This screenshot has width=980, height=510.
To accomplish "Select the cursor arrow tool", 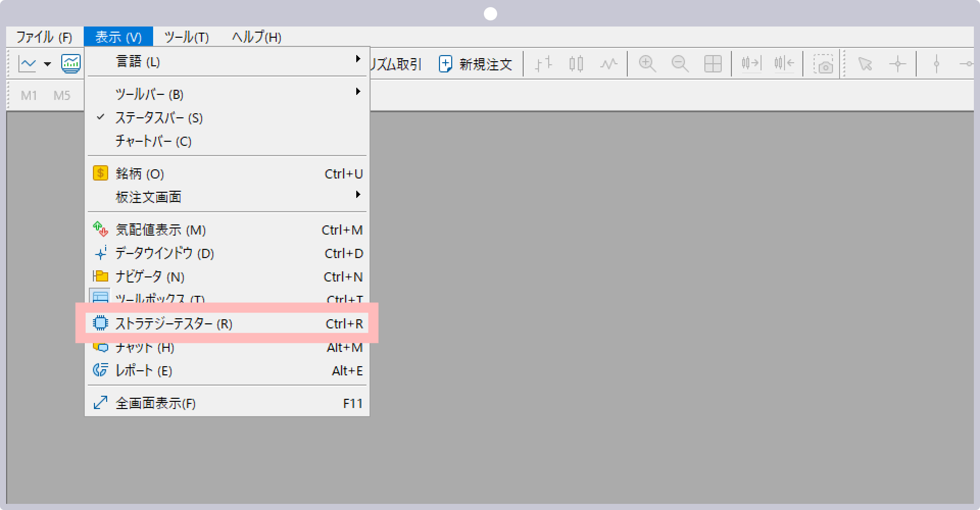I will [865, 64].
